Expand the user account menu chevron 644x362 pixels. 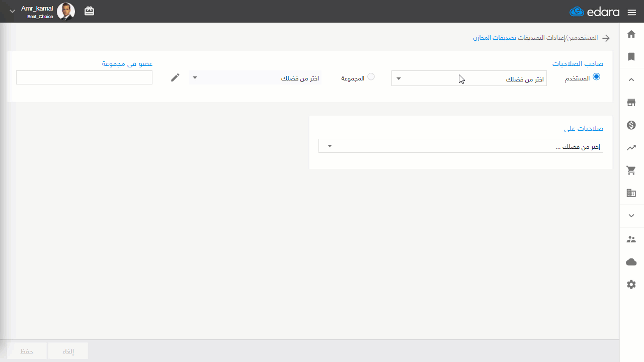(x=13, y=11)
